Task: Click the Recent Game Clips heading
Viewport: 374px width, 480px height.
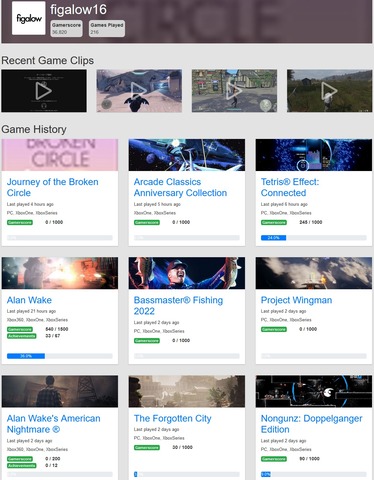Action: pos(47,61)
